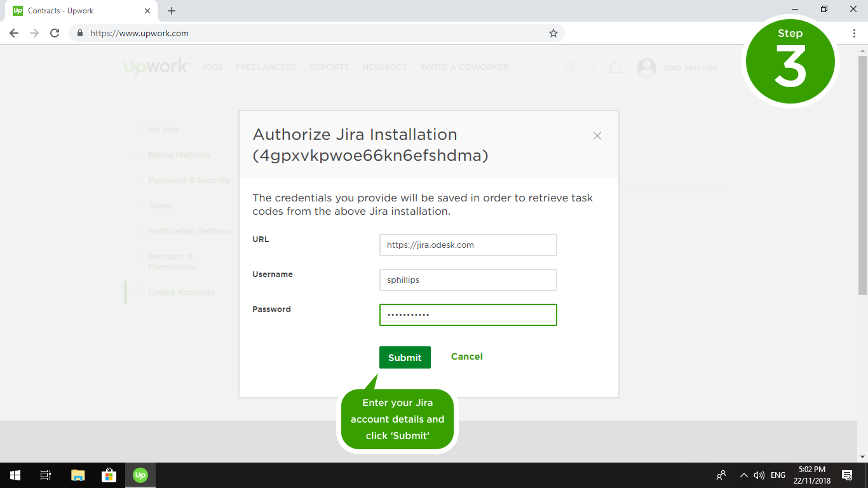Viewport: 868px width, 488px height.
Task: Click the Username text field
Action: pyautogui.click(x=468, y=280)
